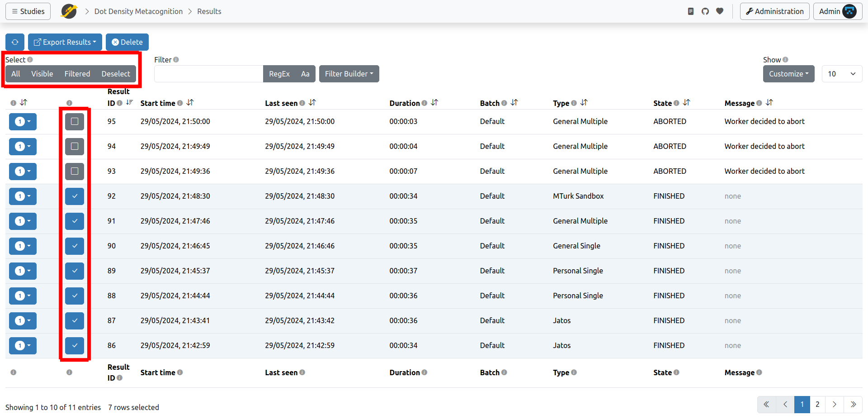The width and height of the screenshot is (868, 420).
Task: Sort by State column icon
Action: click(x=686, y=103)
